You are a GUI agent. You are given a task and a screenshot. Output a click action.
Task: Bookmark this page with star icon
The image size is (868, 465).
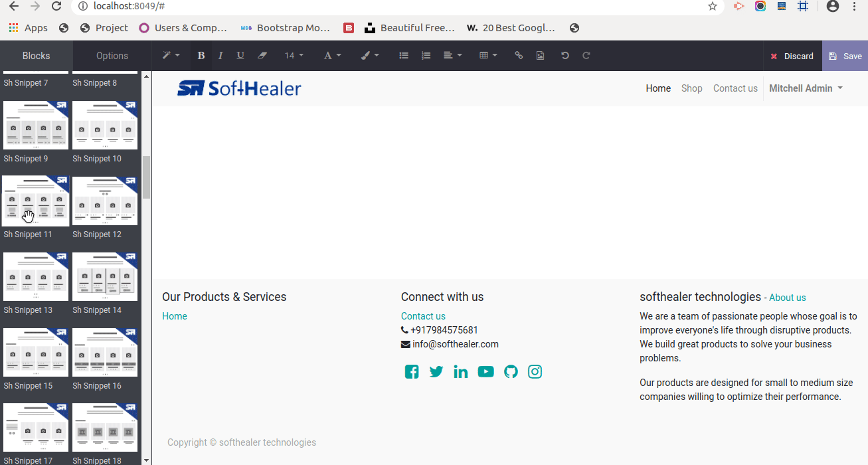[713, 6]
